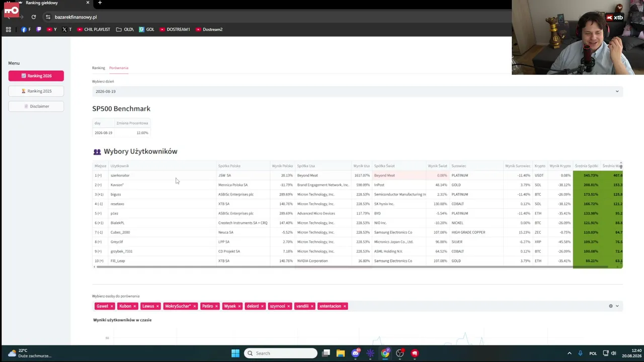Open a new browser tab
Viewport: 644px width, 362px height.
100,3
